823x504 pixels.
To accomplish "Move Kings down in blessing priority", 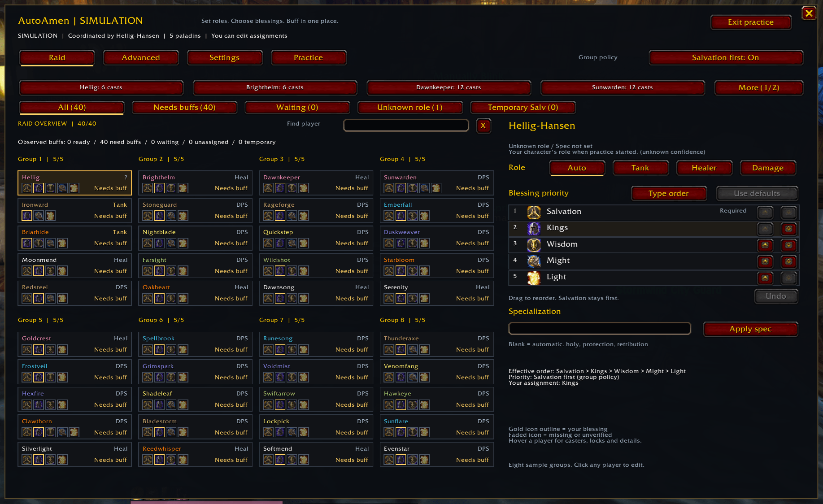I will [788, 229].
